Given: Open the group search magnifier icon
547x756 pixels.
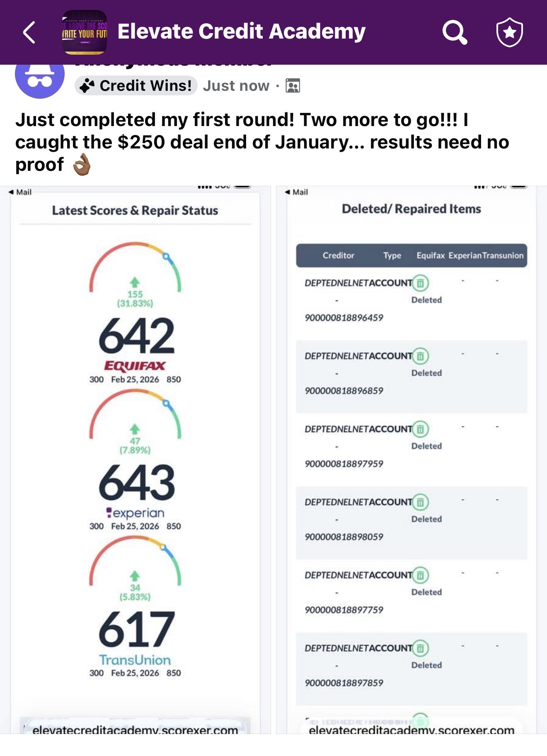Looking at the screenshot, I should [x=455, y=32].
